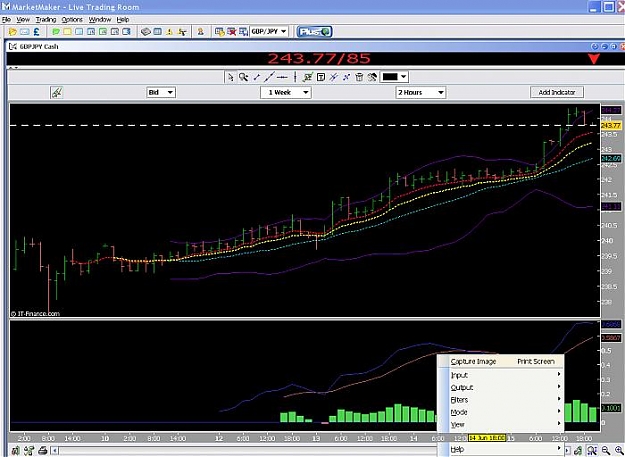
Task: Click the zoom in magnifier icon
Action: 618,451
